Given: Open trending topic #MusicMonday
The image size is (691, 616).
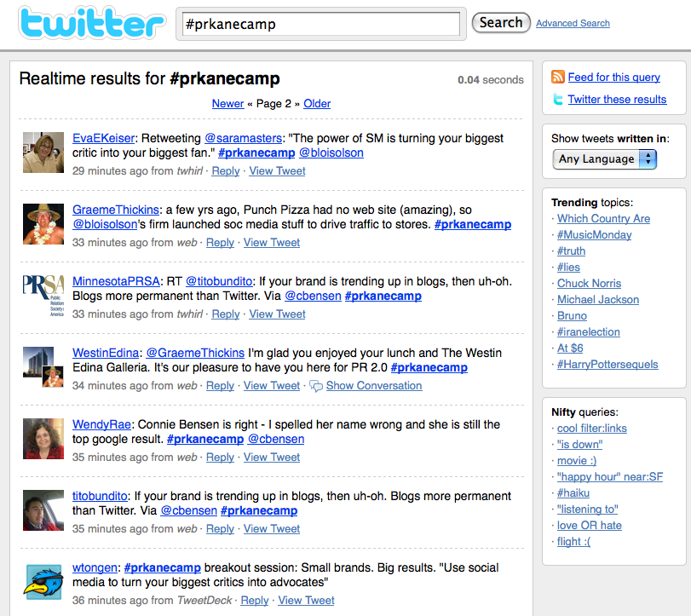Looking at the screenshot, I should click(594, 235).
